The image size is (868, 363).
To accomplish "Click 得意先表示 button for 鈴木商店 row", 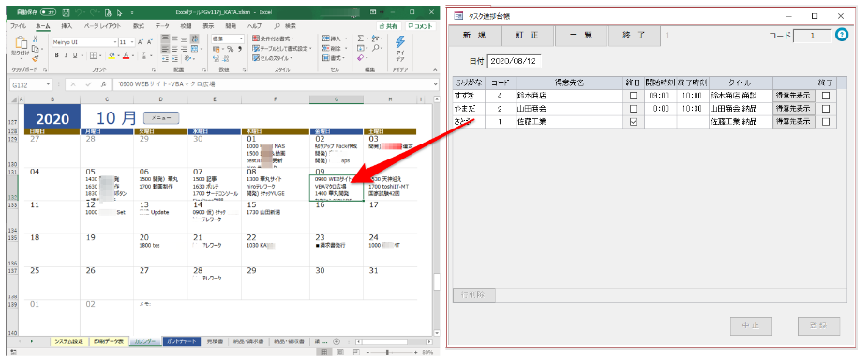I will pos(793,96).
